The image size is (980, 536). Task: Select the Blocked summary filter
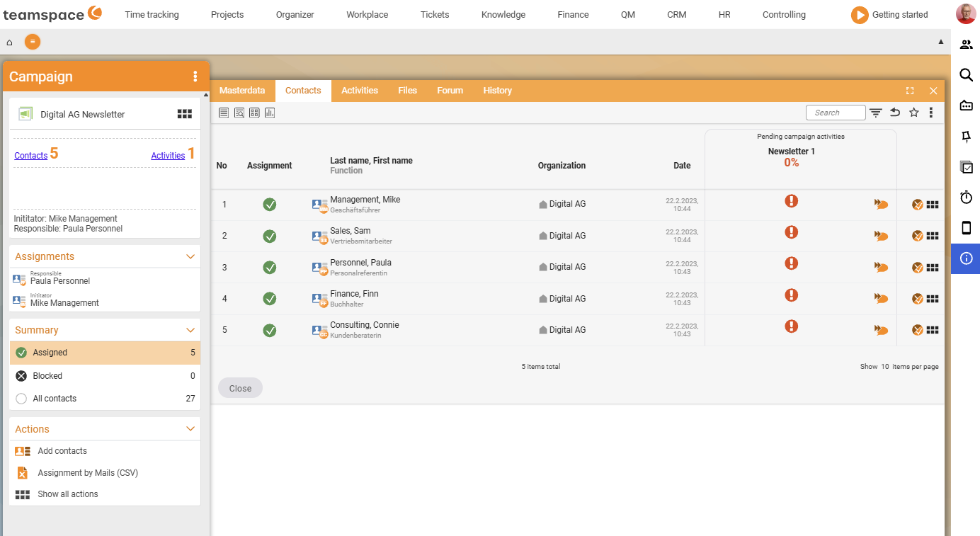point(105,376)
